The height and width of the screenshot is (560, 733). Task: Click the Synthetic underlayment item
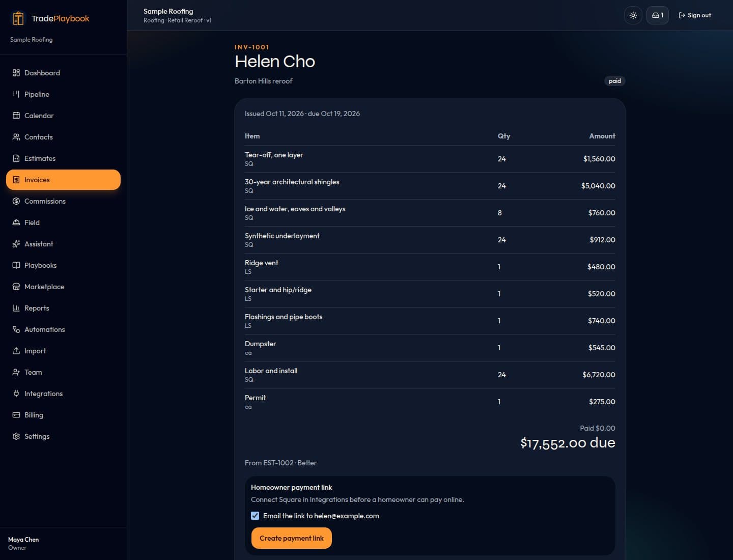coord(430,240)
